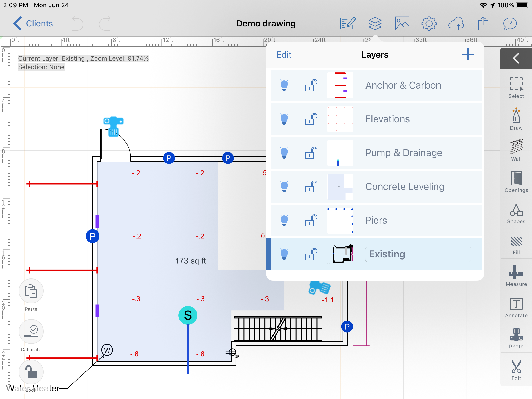Click the Existing layer name field

coord(418,254)
